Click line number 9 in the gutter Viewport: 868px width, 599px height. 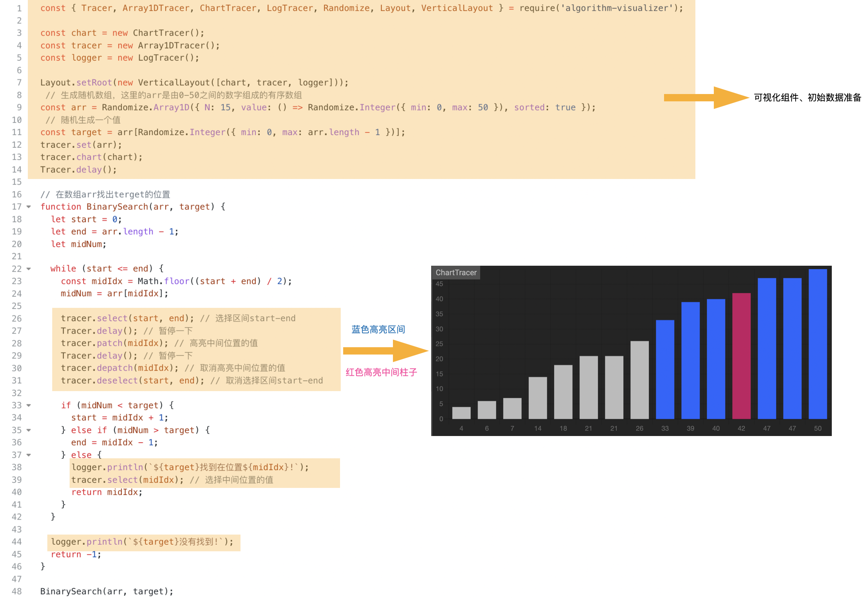[19, 108]
